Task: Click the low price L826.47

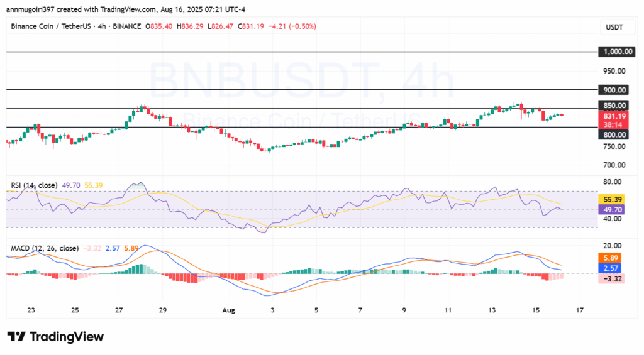Action: tap(220, 26)
